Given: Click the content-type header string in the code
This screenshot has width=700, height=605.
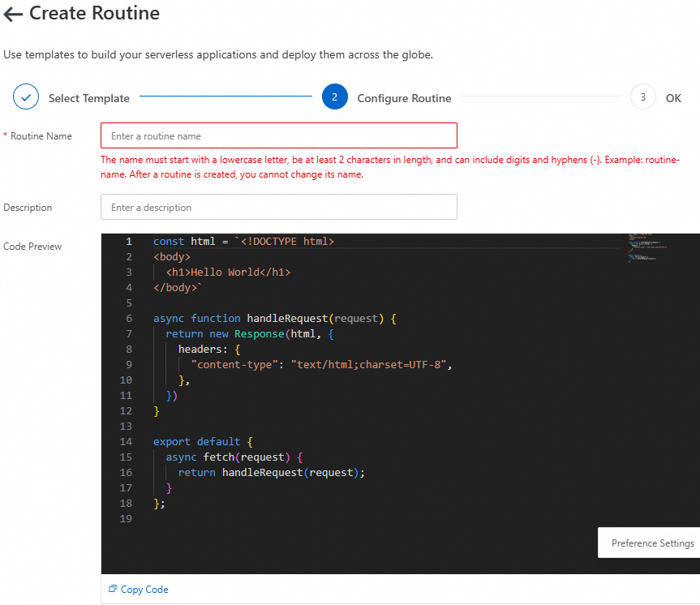Looking at the screenshot, I should pos(238,365).
